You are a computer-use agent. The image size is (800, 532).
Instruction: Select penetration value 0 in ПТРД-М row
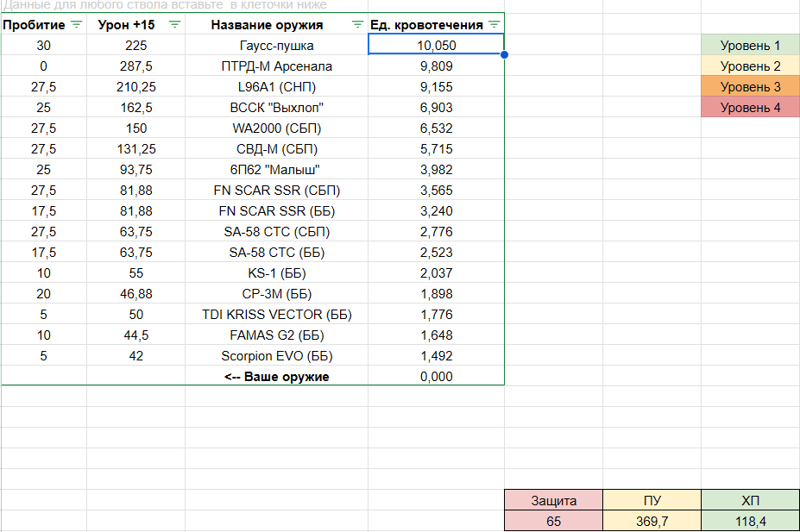point(44,66)
